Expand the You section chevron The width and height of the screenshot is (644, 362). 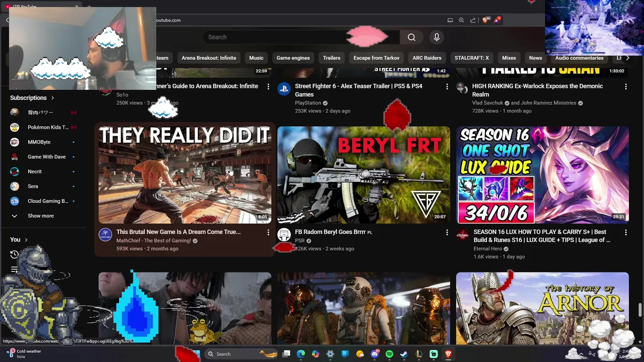pyautogui.click(x=26, y=240)
